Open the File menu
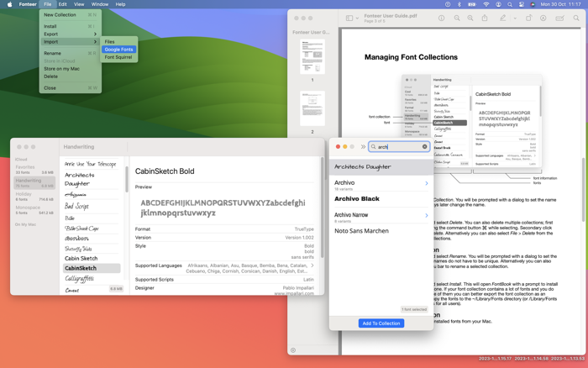This screenshot has height=368, width=588. [47, 4]
